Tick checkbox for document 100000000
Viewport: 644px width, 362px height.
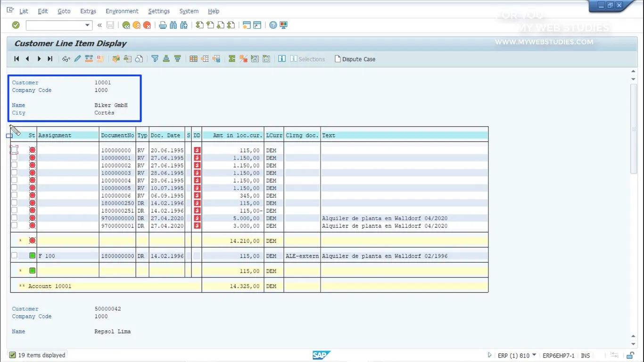coord(14,150)
